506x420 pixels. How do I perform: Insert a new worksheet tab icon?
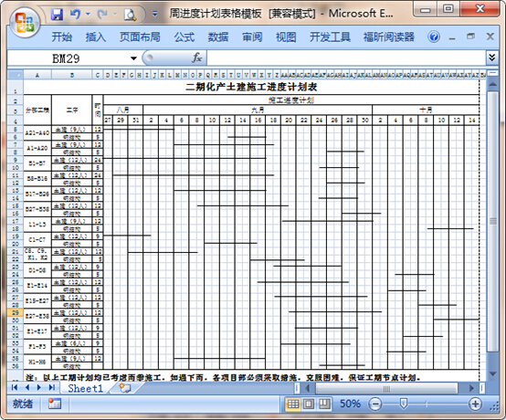coord(124,387)
